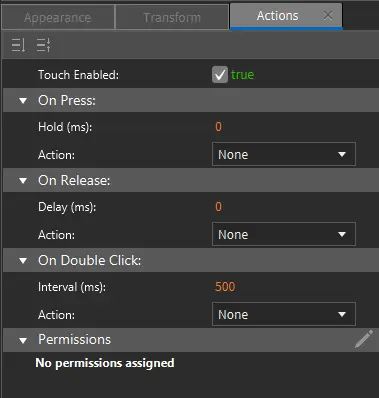Click the 'Delay (ms):' label

click(x=67, y=207)
